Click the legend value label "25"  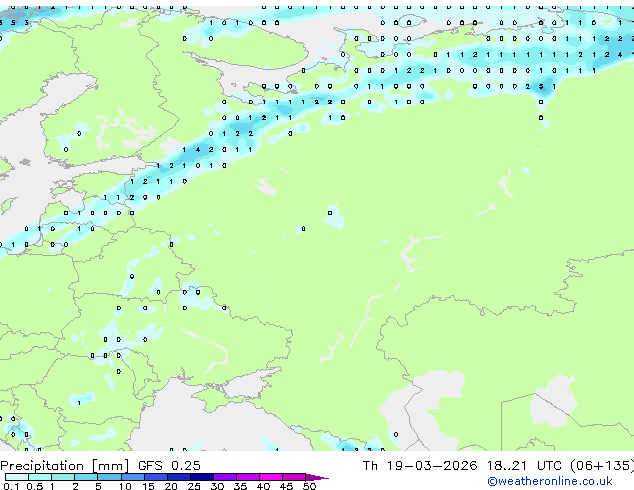coord(194,486)
